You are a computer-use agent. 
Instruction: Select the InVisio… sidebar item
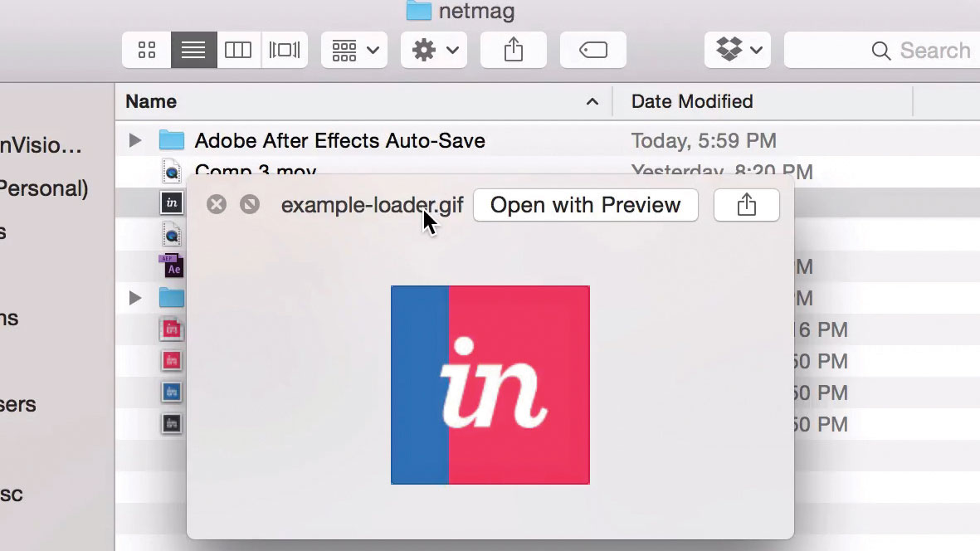(41, 145)
